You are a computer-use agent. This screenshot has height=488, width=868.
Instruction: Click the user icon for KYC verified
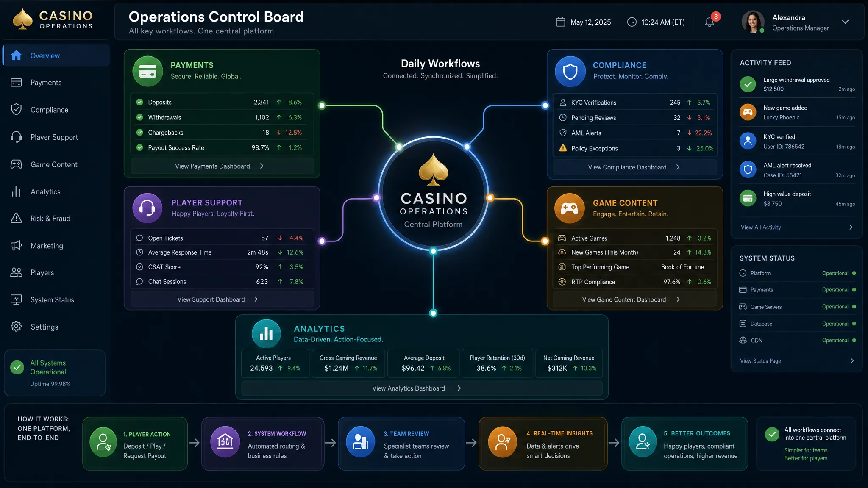pyautogui.click(x=748, y=141)
